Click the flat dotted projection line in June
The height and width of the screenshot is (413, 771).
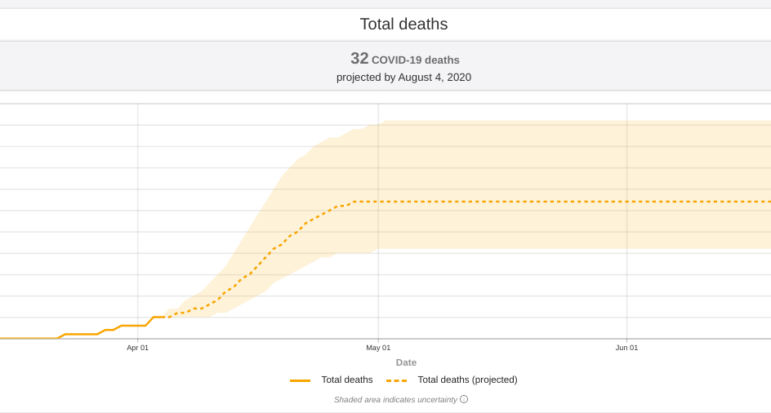(x=640, y=202)
